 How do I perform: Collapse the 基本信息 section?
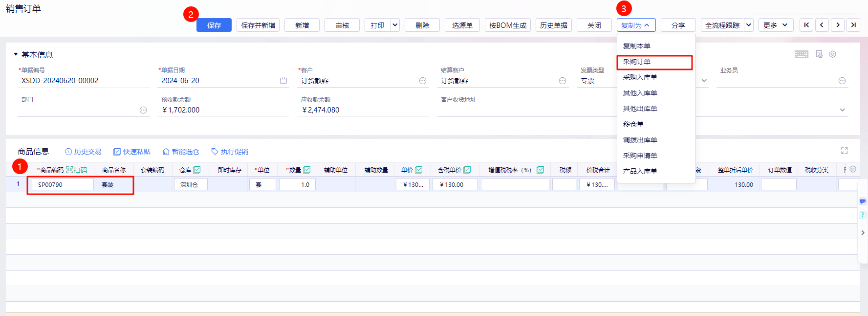[x=16, y=54]
